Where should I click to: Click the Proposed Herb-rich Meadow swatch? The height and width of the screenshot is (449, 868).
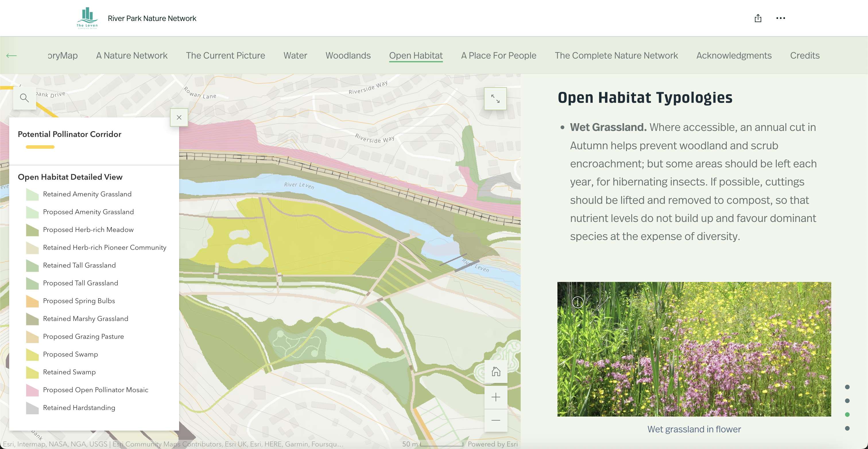click(x=32, y=230)
